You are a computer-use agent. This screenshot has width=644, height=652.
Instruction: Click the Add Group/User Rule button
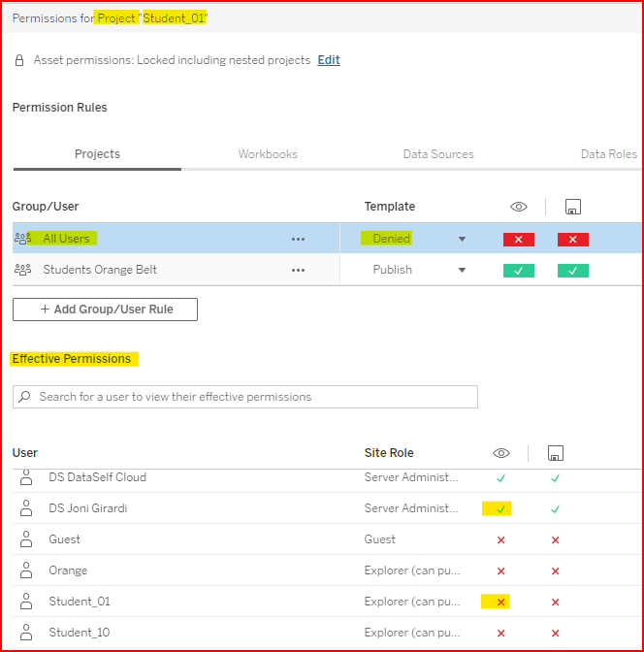coord(105,310)
